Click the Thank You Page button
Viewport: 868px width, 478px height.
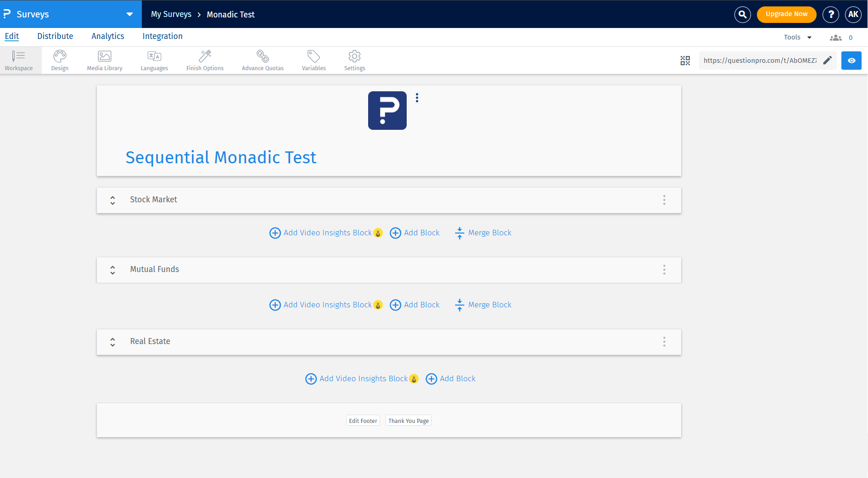[x=408, y=421]
